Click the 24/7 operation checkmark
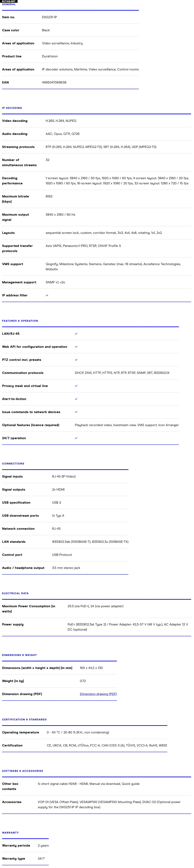Screen dimensions: 194x868 pos(76,438)
